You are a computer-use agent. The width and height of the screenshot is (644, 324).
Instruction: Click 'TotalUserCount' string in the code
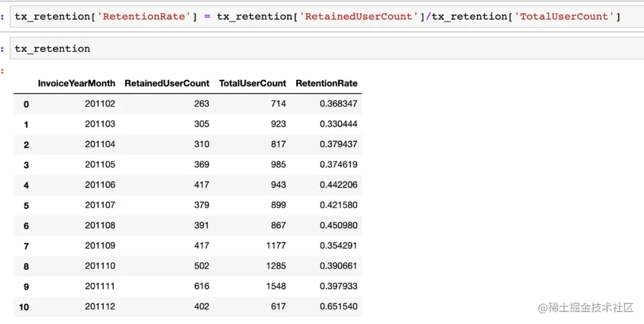(564, 17)
